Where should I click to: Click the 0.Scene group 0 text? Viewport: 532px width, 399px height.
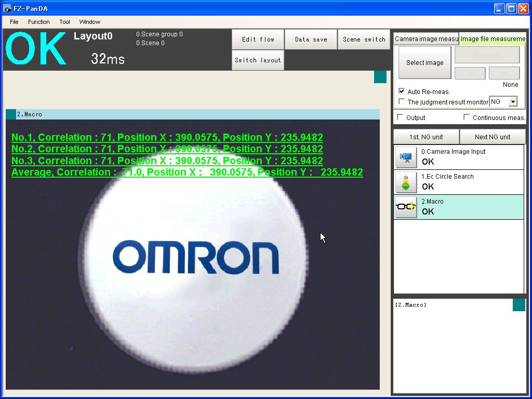pos(159,34)
